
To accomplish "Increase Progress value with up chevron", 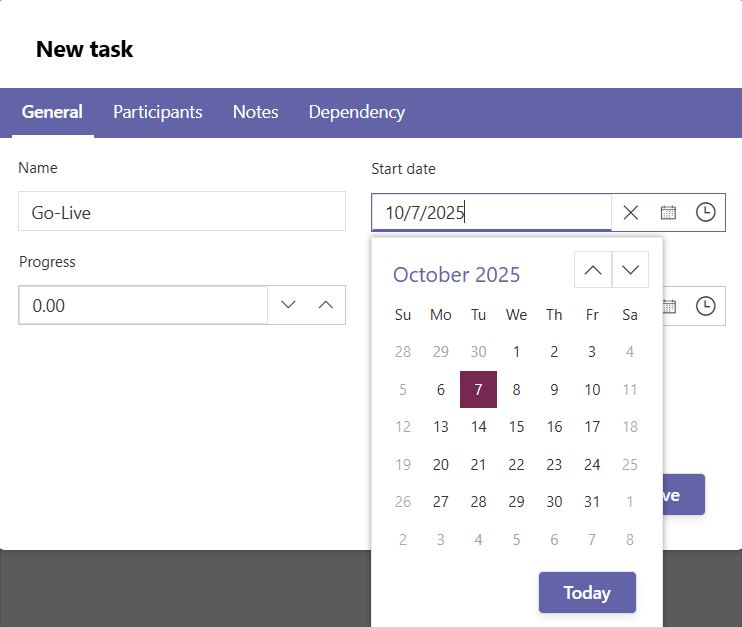I will pos(325,305).
